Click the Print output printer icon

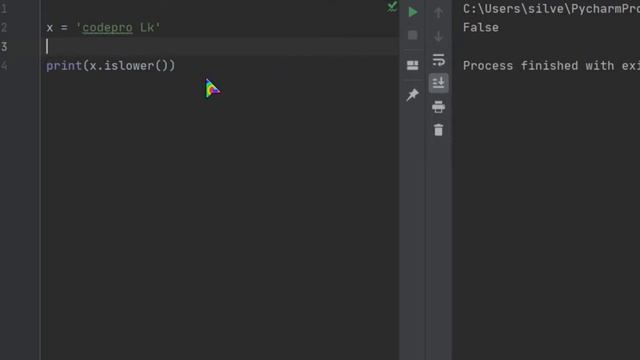coord(439,107)
